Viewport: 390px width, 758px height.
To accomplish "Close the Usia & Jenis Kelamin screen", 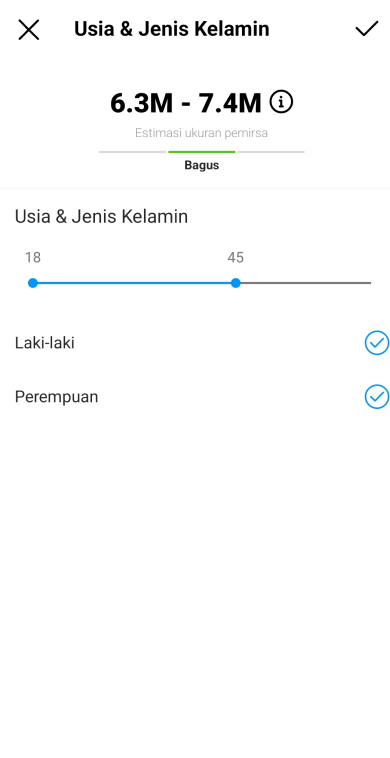I will pyautogui.click(x=29, y=29).
